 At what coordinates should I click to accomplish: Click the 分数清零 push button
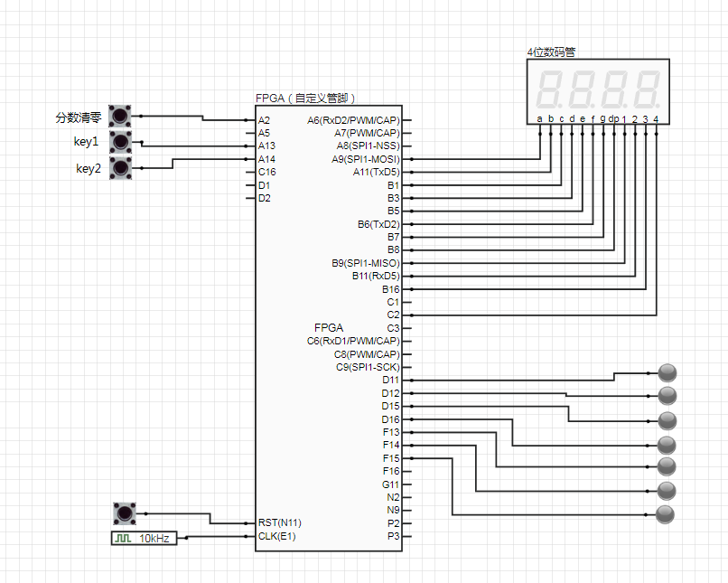point(120,116)
